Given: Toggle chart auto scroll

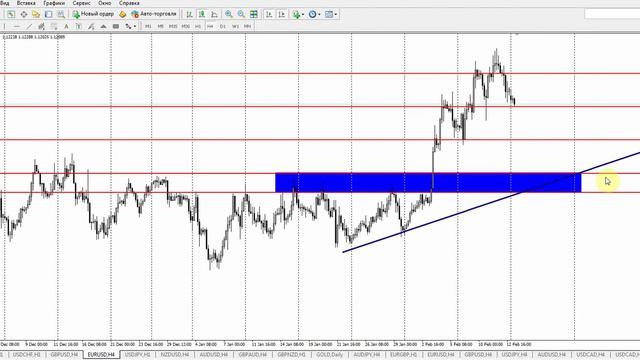Looking at the screenshot, I should point(269,14).
